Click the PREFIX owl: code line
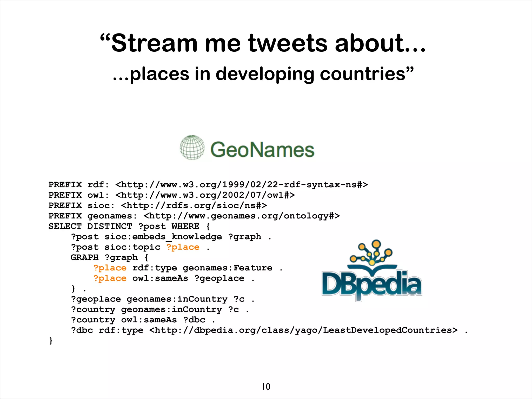This screenshot has height=399, width=532. pyautogui.click(x=172, y=195)
